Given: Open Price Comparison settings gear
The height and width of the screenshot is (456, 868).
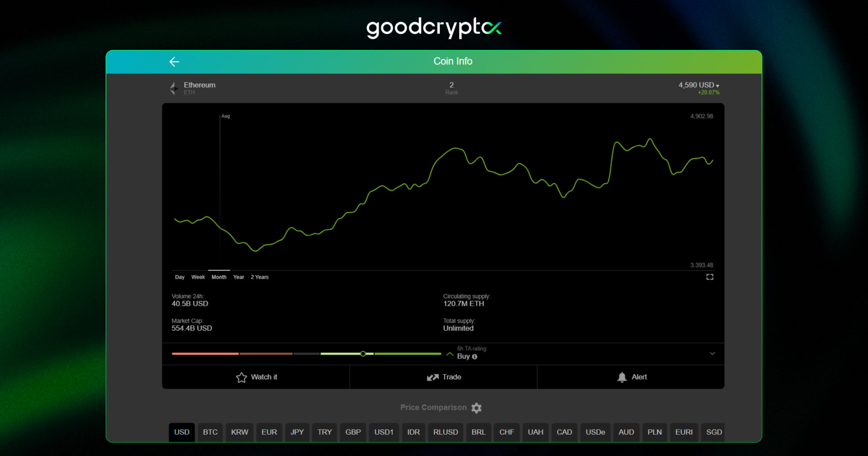Looking at the screenshot, I should tap(476, 408).
